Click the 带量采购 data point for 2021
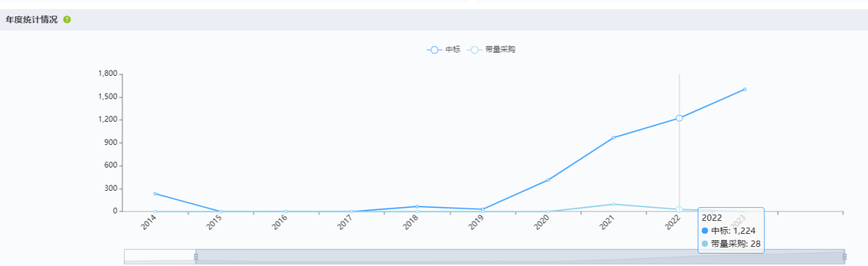Image resolution: width=868 pixels, height=266 pixels. pos(614,204)
